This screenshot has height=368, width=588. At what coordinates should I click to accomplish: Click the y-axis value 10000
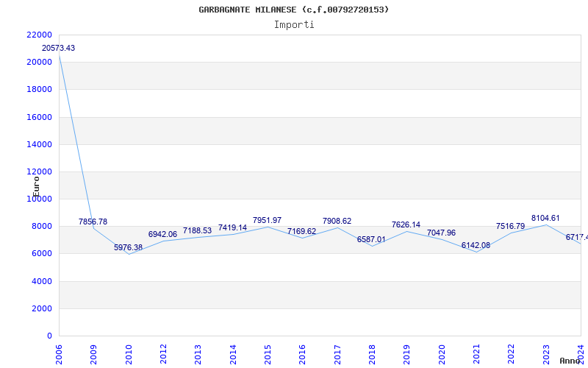(39, 199)
